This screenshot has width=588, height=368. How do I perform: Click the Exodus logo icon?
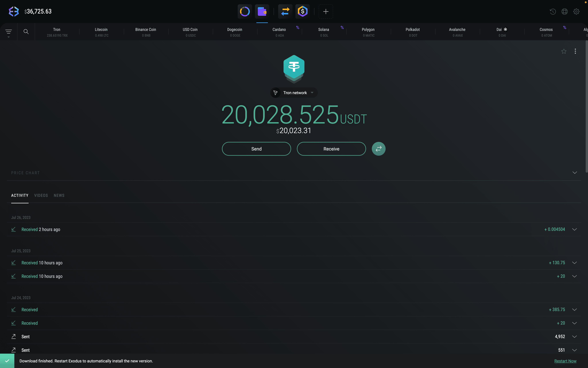point(14,11)
